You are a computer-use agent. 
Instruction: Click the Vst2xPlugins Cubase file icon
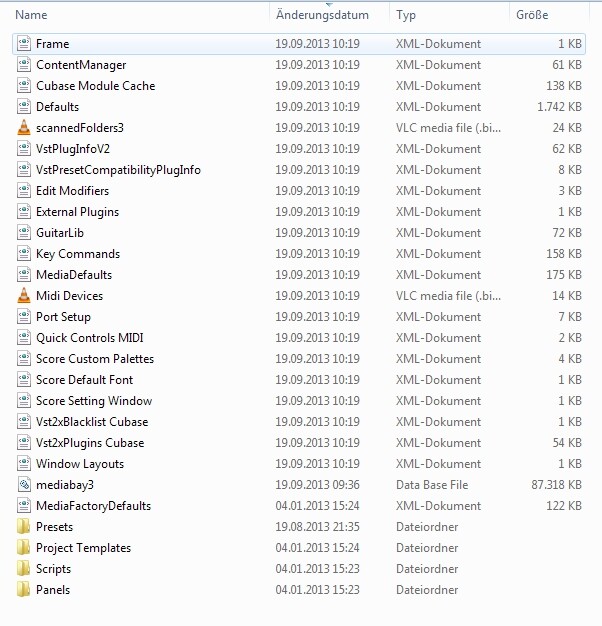(24, 443)
